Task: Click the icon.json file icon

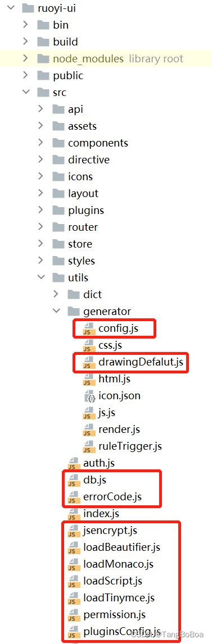Action: [x=88, y=396]
